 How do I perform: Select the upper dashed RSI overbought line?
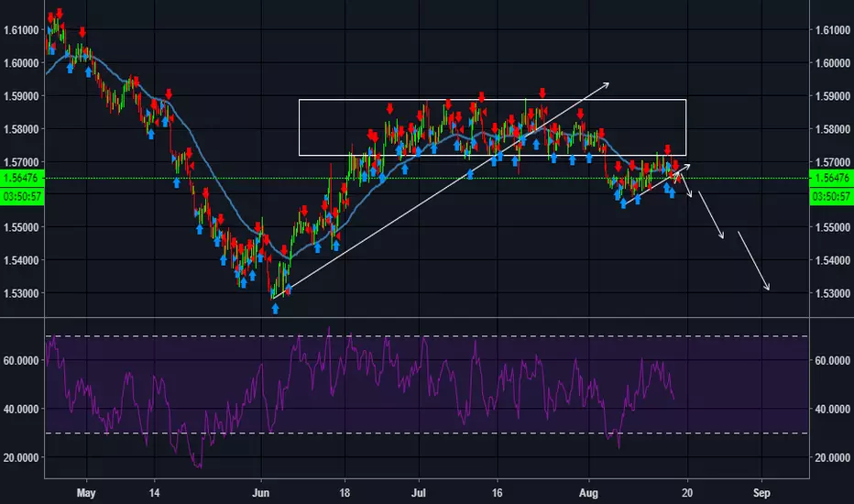(427, 336)
